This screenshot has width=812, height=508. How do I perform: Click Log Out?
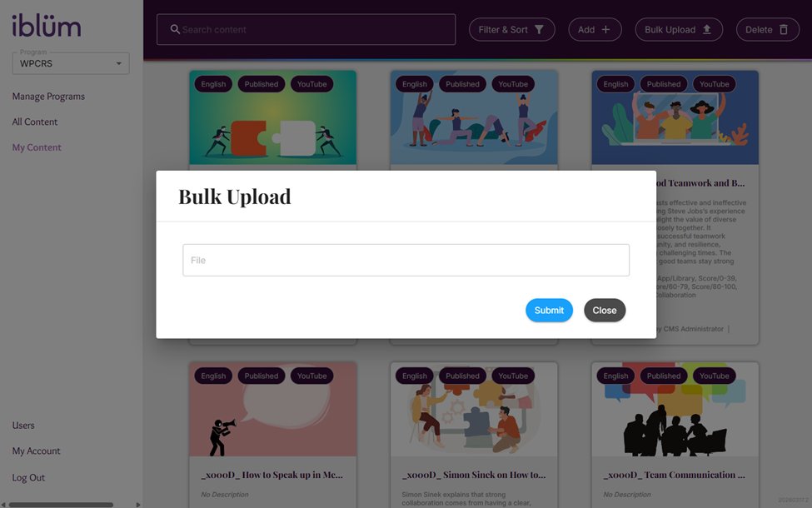coord(28,477)
